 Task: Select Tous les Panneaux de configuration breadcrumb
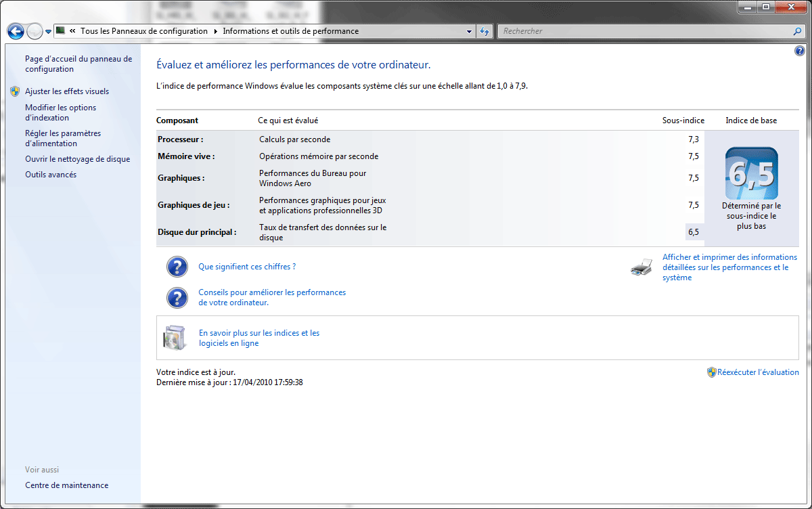pos(144,31)
